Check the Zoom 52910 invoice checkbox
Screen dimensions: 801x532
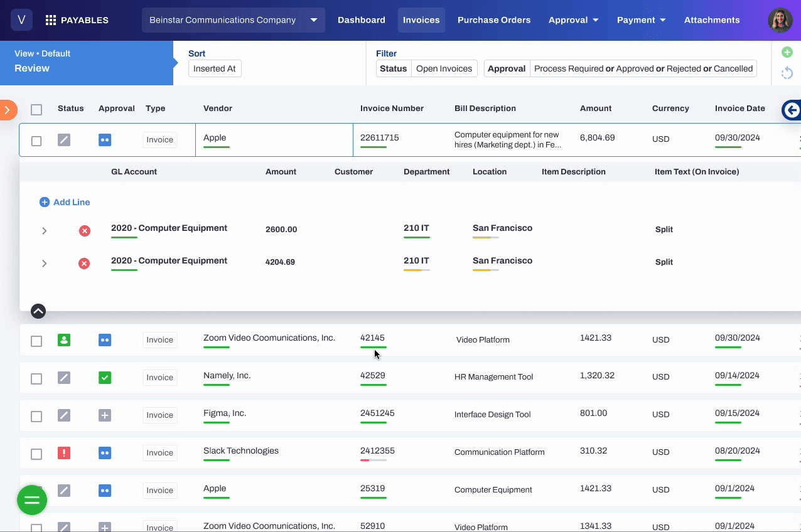pyautogui.click(x=36, y=528)
